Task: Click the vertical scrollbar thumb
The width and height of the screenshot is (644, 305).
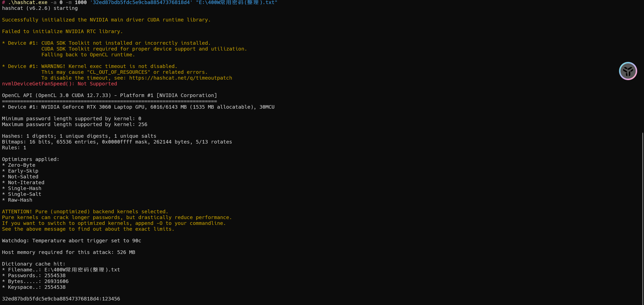Action: (642, 218)
